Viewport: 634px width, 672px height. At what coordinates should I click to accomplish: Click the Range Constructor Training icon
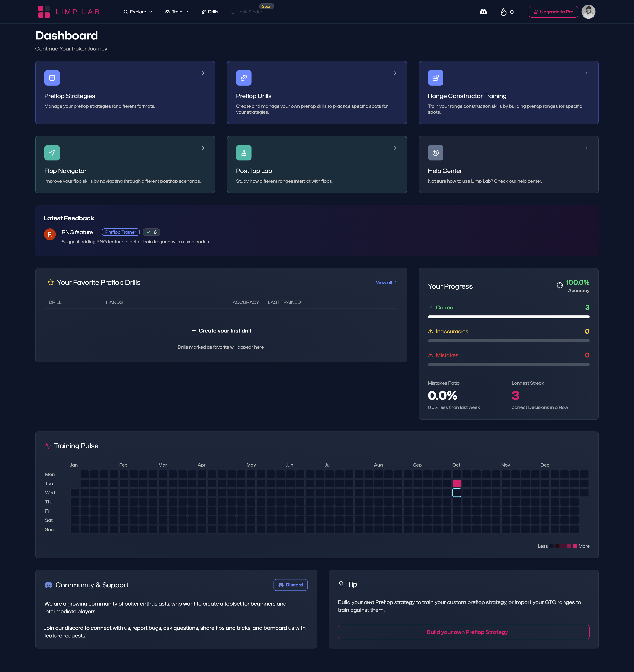click(x=435, y=78)
